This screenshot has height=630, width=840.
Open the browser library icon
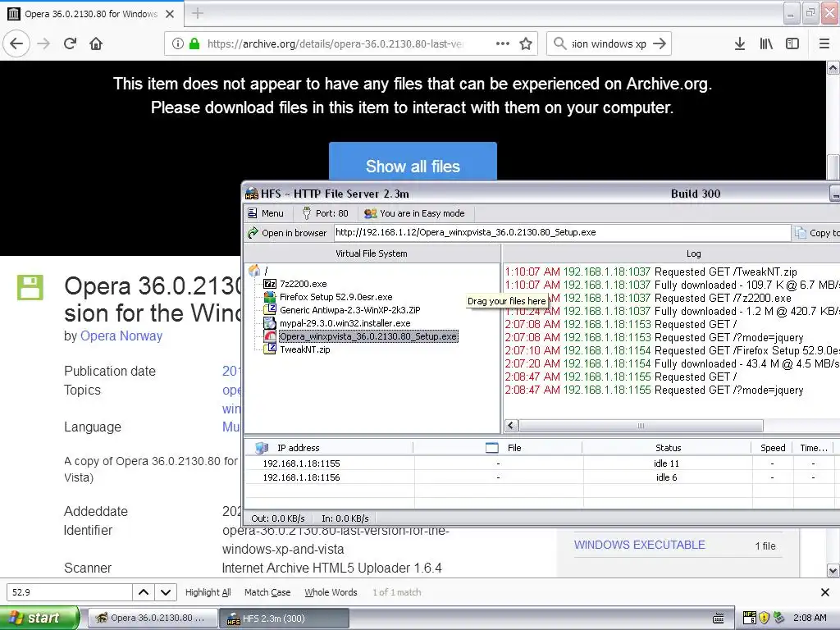coord(766,43)
